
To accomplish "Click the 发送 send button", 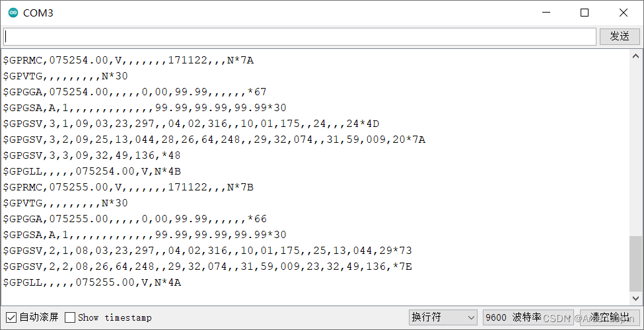I will 620,36.
